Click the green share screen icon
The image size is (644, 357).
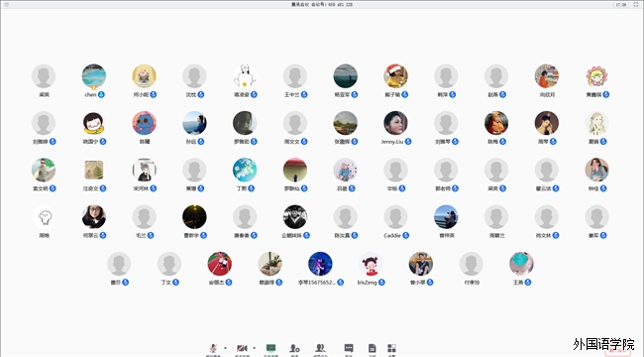pyautogui.click(x=270, y=348)
